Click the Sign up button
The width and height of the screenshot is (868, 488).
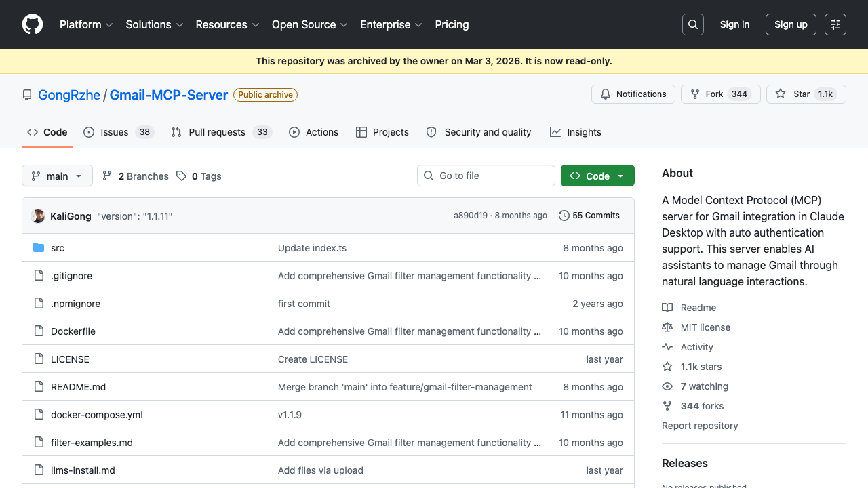coord(791,24)
